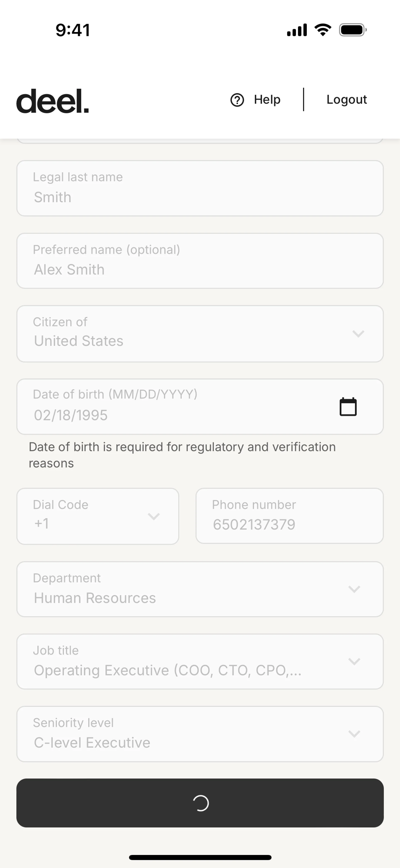This screenshot has width=400, height=868.
Task: Tap the deel logo
Action: (52, 101)
